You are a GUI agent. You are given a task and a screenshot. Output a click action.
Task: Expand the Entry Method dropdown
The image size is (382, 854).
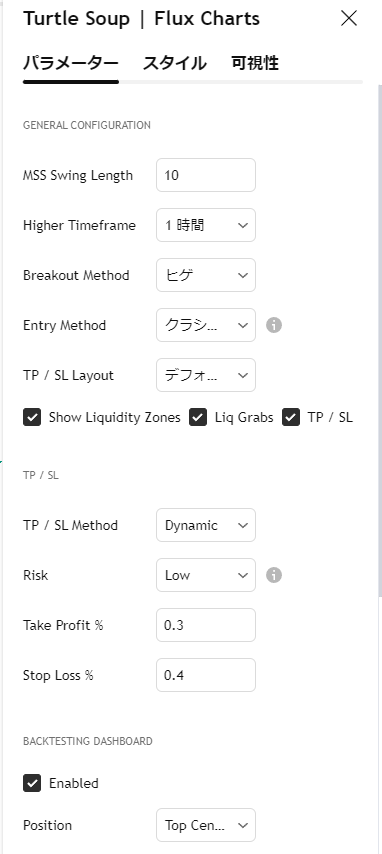coord(206,325)
